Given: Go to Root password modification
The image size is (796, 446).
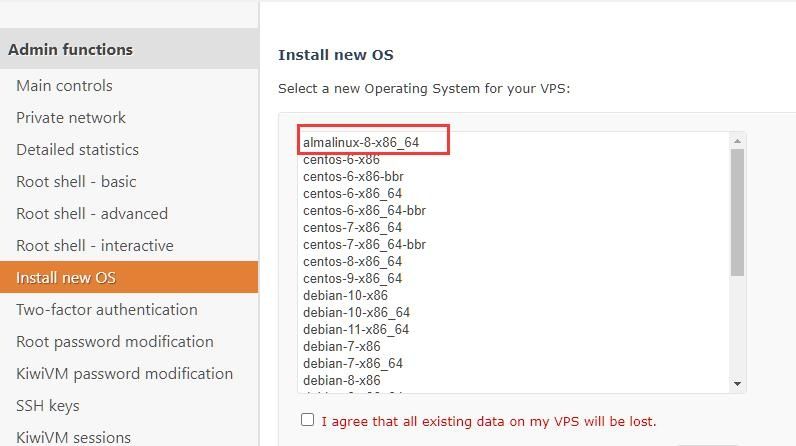Looking at the screenshot, I should 115,342.
